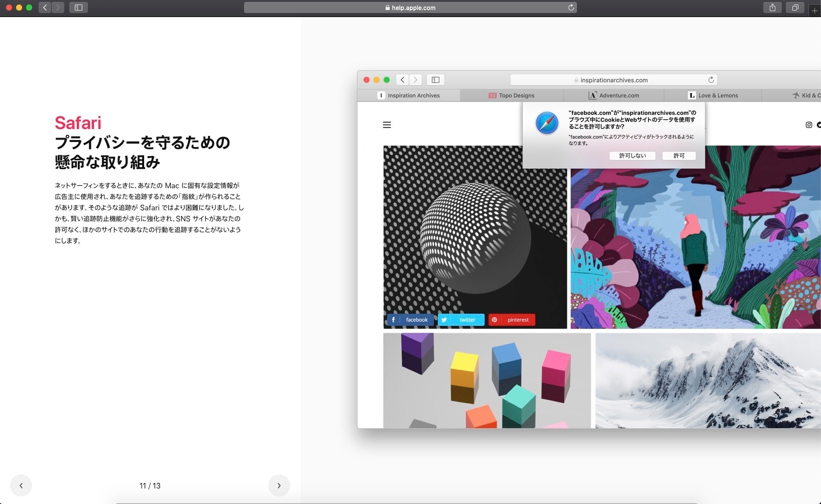Show the tab overview icon

pos(795,8)
